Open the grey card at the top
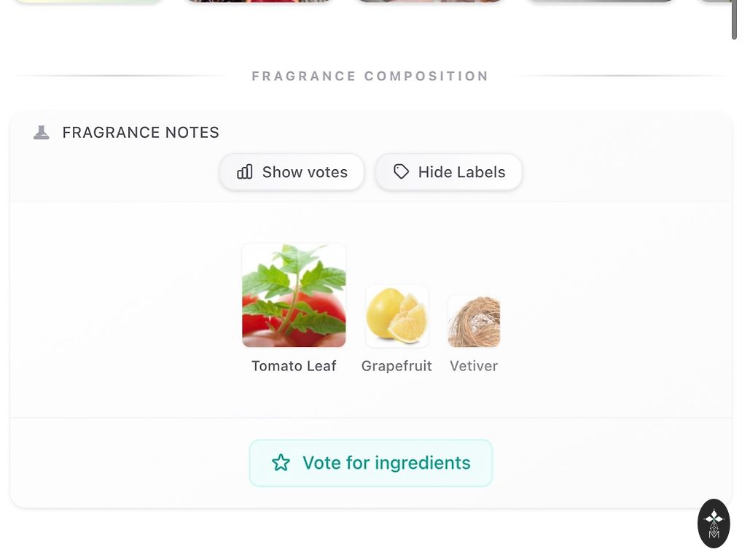 [x=601, y=1]
